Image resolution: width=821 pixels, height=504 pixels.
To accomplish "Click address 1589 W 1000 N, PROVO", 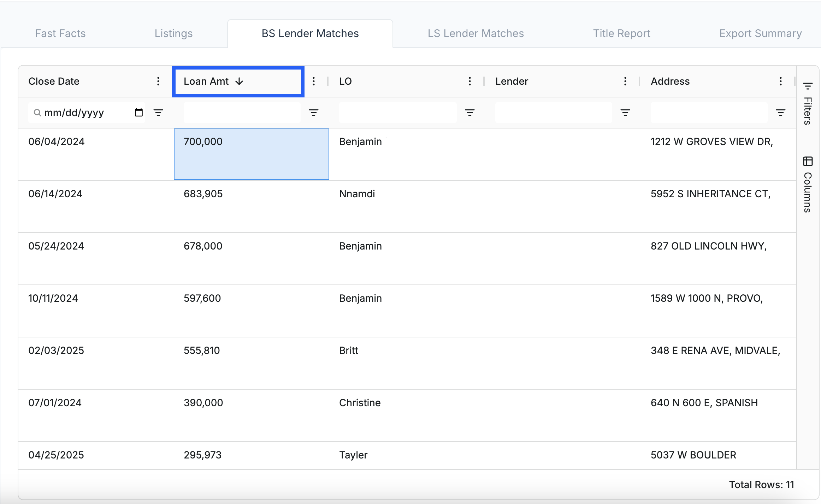I will [707, 298].
